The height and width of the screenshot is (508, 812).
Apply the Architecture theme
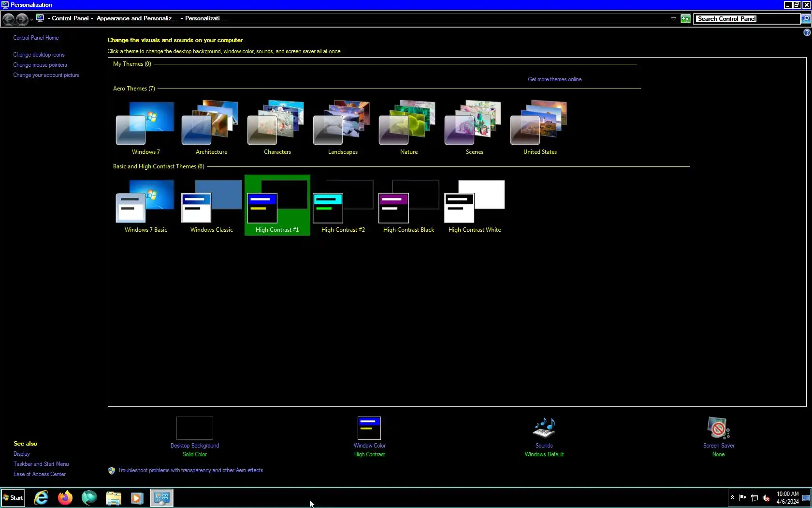point(211,128)
